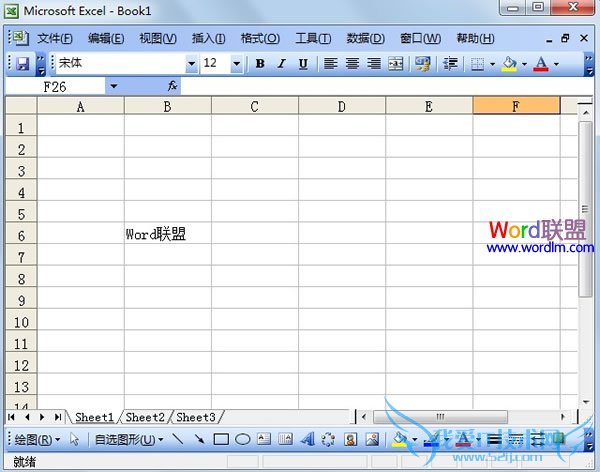This screenshot has height=472, width=600.
Task: Toggle Bold formatting
Action: [260, 64]
